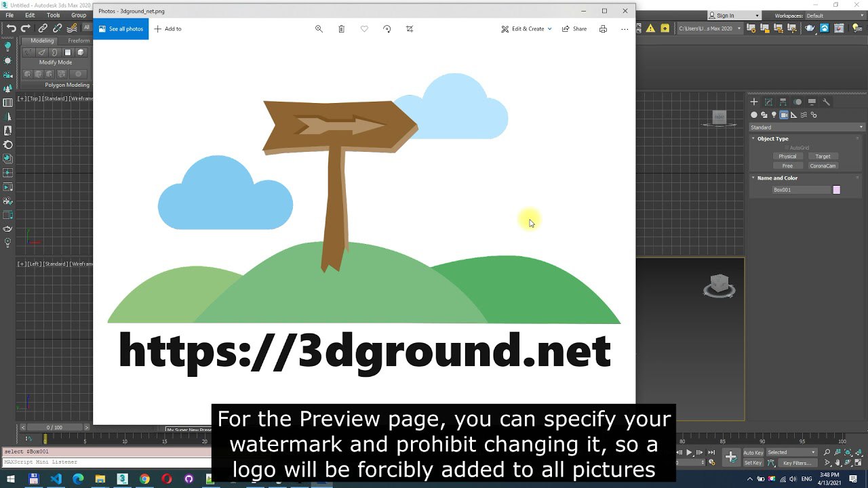
Task: Click the Render teapot icon in main toolbar
Action: click(x=810, y=28)
